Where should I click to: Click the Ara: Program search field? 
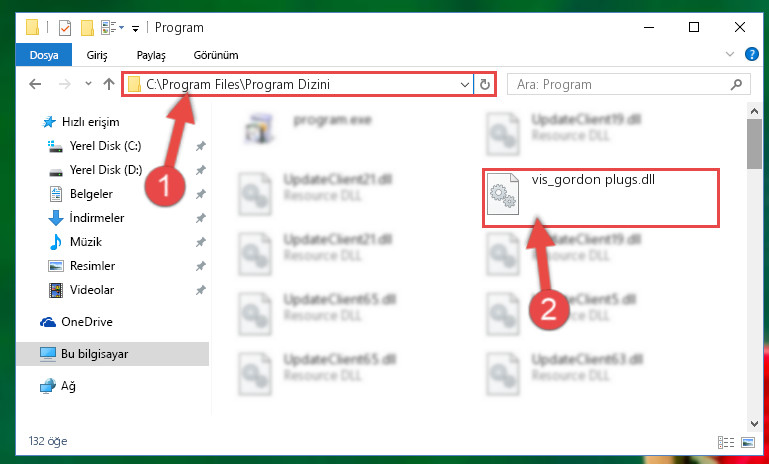click(622, 84)
